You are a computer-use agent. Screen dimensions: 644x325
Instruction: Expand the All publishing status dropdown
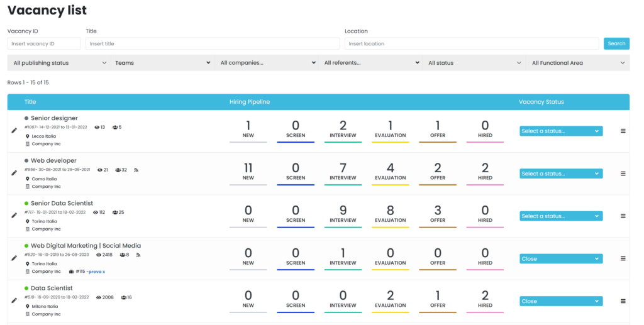(x=59, y=63)
